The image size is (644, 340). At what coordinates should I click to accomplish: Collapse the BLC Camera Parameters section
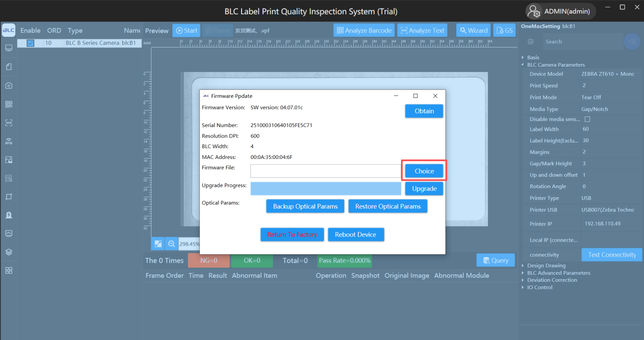(x=523, y=65)
